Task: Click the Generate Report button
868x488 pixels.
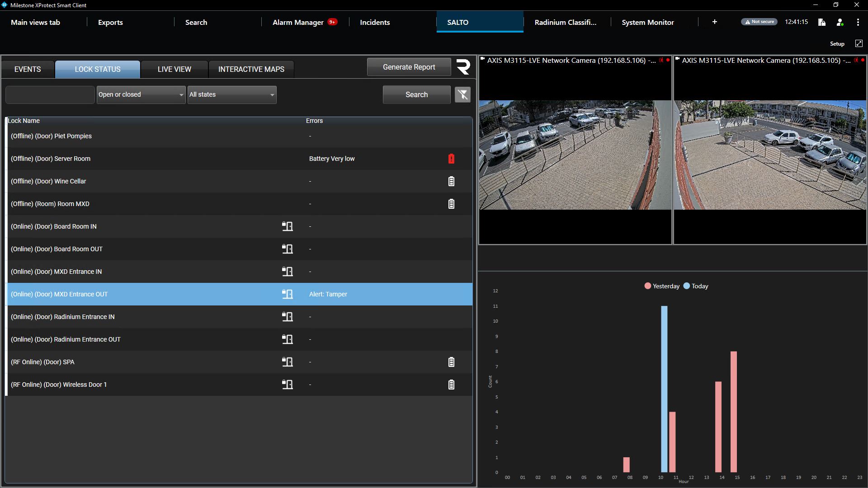Action: 409,67
